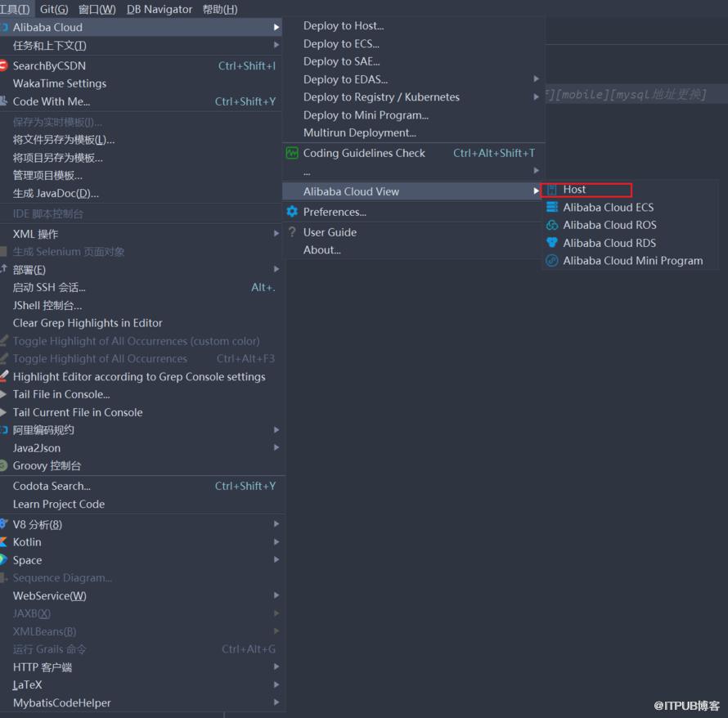Click the Coding Guidelines Check icon
The height and width of the screenshot is (718, 728).
pyautogui.click(x=292, y=153)
